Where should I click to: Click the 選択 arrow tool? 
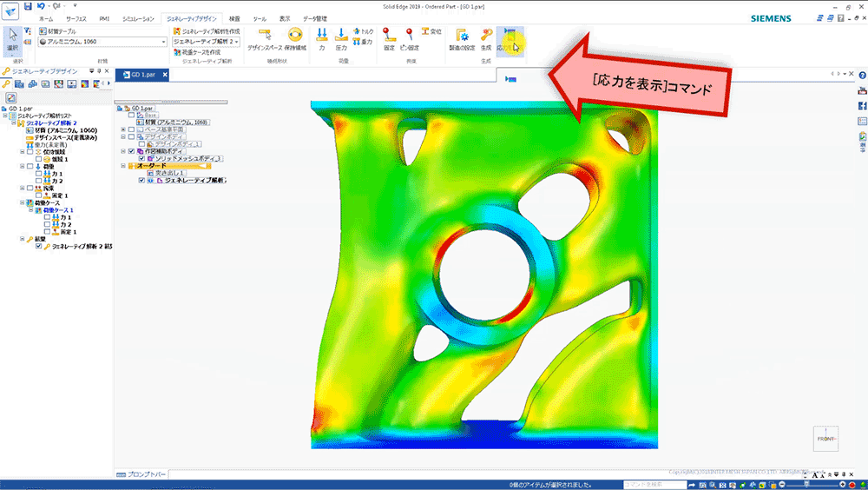[x=12, y=40]
